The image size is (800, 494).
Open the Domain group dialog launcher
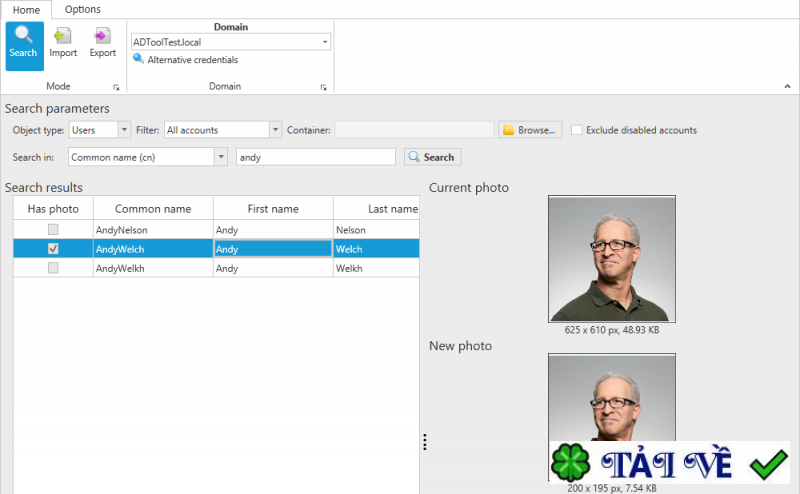[323, 87]
